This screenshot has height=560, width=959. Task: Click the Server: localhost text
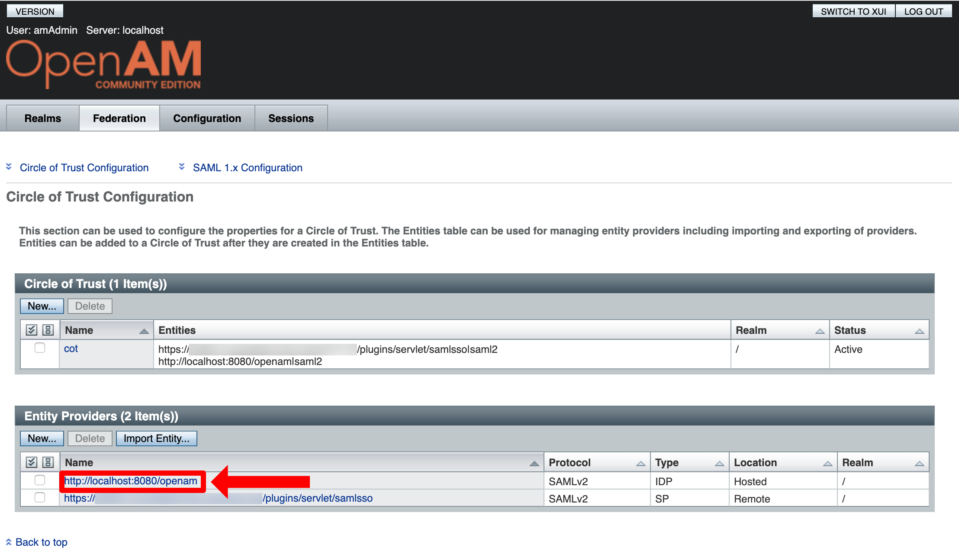(x=125, y=30)
